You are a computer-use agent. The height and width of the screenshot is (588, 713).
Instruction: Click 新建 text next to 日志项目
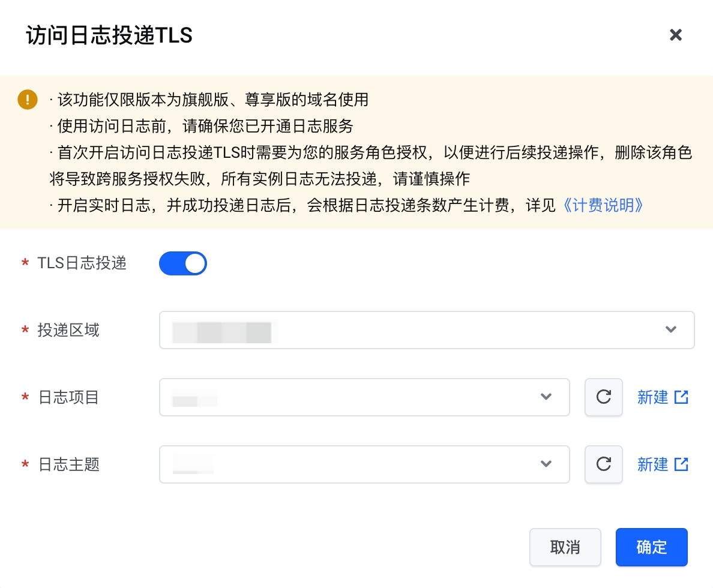pos(652,397)
